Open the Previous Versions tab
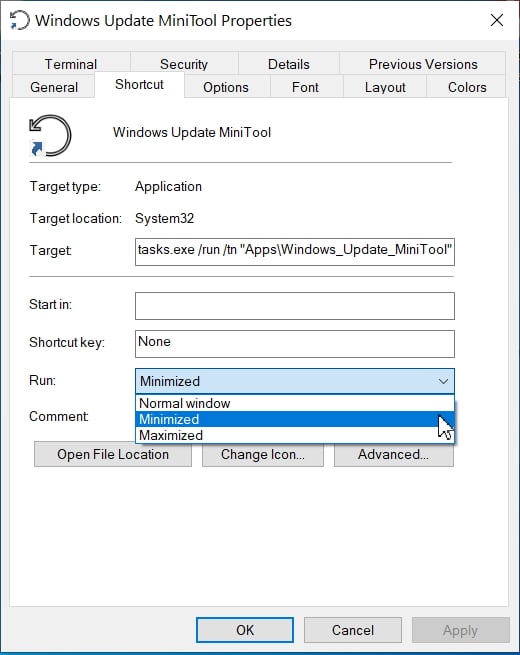Viewport: 520px width, 655px height. [x=423, y=64]
